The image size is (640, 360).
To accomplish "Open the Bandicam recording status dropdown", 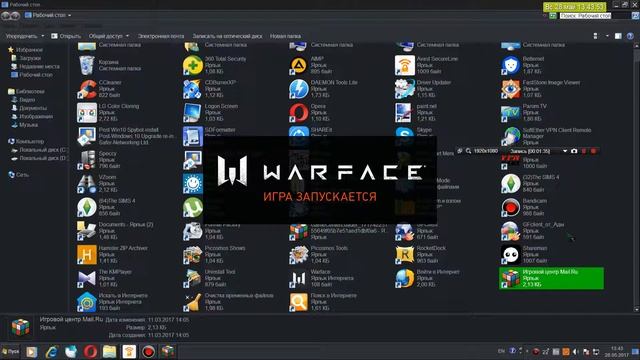I will (565, 151).
